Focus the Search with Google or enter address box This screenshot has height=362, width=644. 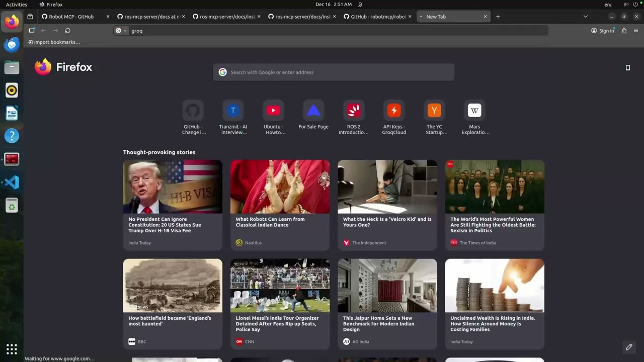coord(334,72)
